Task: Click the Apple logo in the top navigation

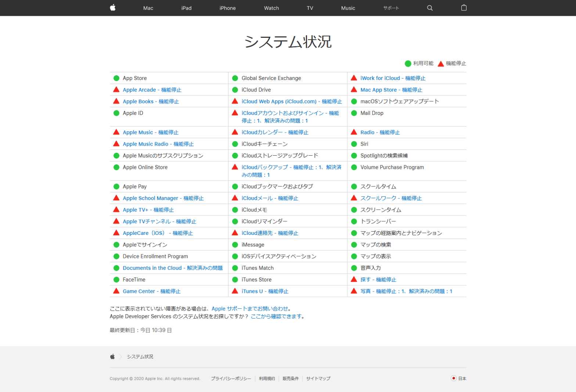Action: coord(113,8)
